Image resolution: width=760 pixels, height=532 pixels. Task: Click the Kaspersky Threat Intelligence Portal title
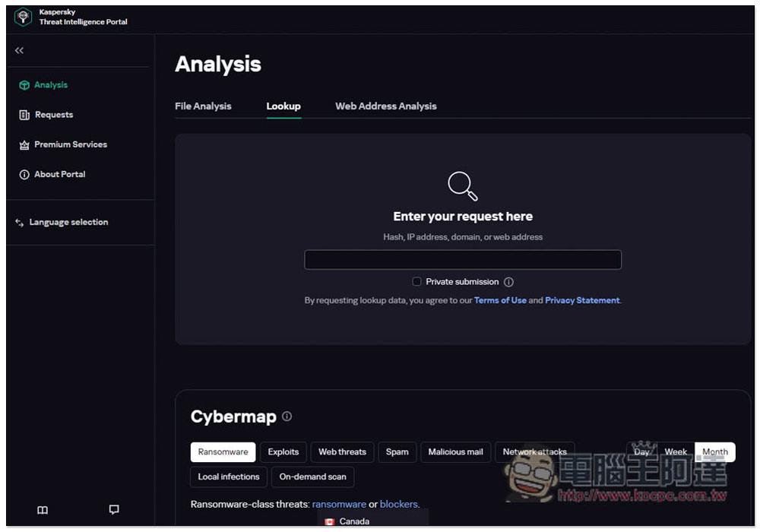[x=83, y=17]
